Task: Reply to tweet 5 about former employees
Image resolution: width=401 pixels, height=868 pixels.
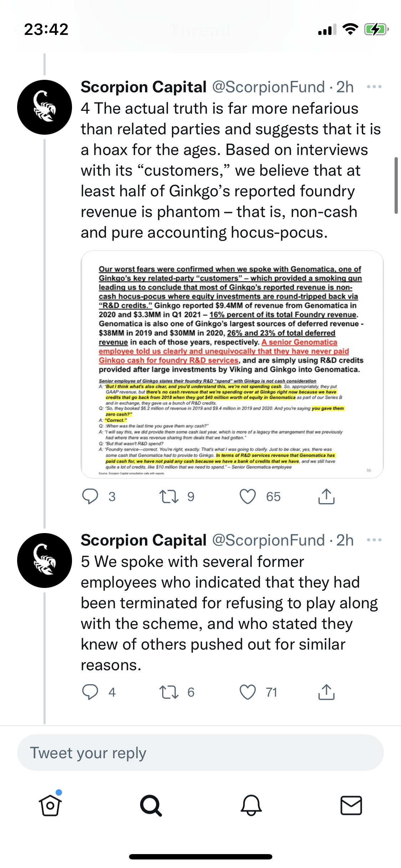Action: (x=90, y=692)
